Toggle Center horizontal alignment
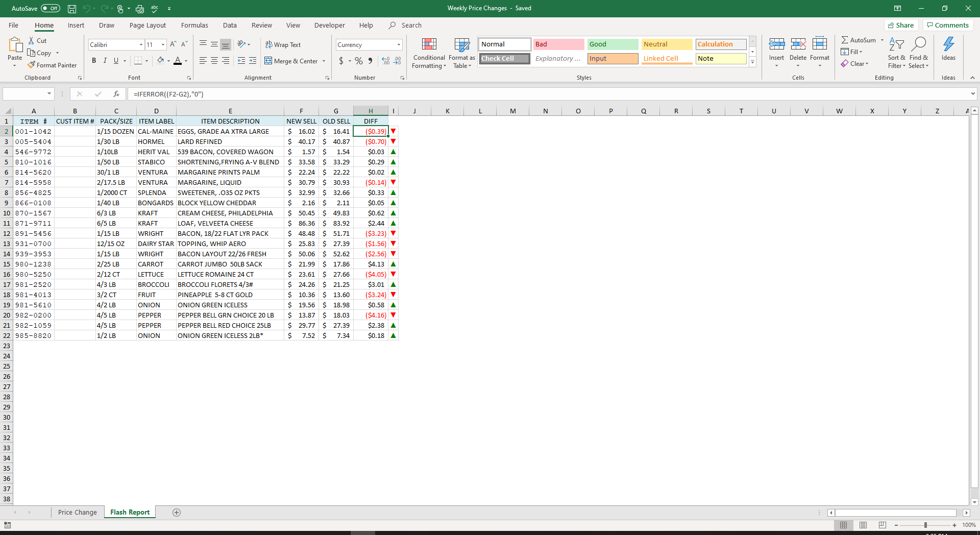 click(x=214, y=61)
